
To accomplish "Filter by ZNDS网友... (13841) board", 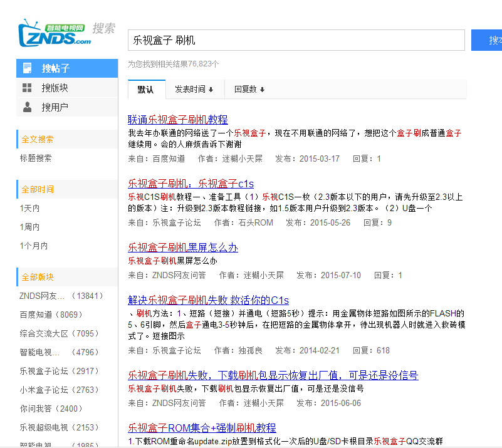I will (61, 296).
